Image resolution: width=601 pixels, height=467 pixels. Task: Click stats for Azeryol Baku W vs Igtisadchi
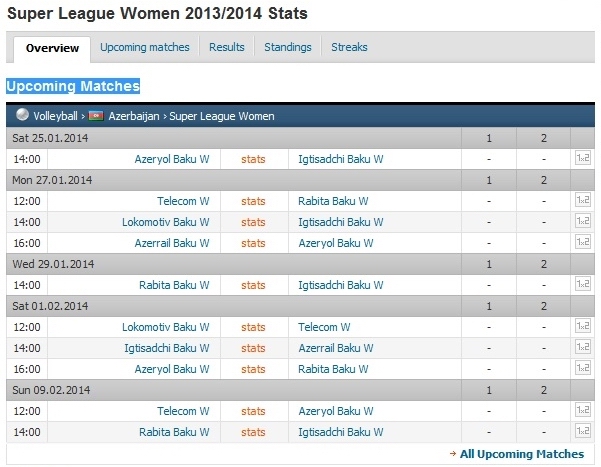coord(253,158)
